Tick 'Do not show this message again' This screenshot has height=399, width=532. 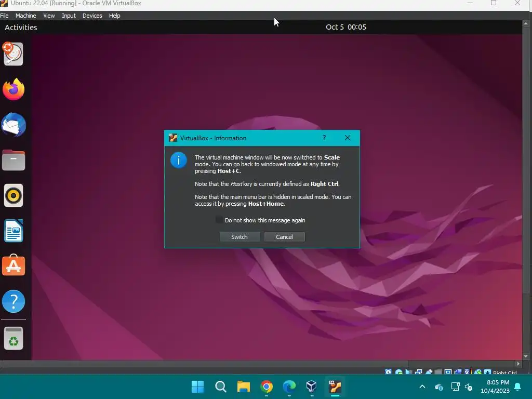[x=219, y=220]
